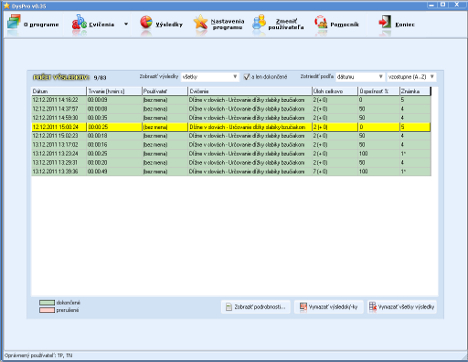Click the Trvanie [h:min:s] column header
This screenshot has height=362, width=468.
pos(114,91)
